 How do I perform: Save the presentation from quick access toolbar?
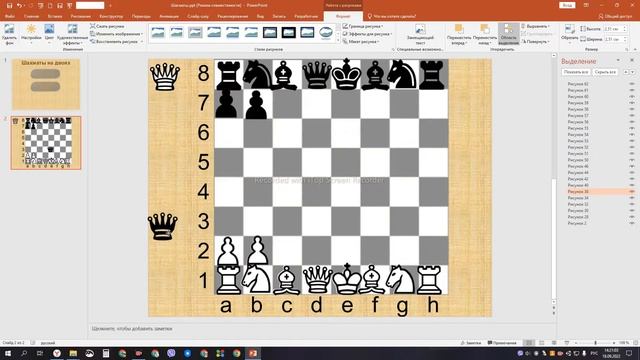coord(9,5)
